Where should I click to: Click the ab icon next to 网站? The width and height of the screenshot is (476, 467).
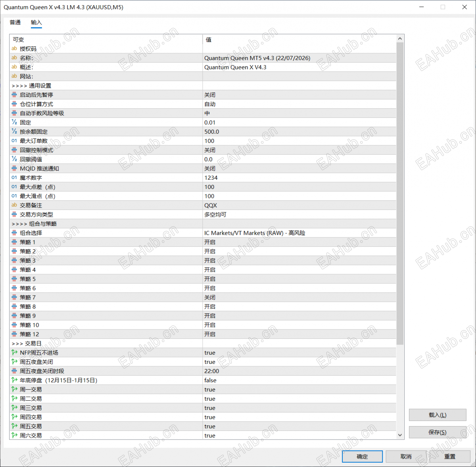(14, 76)
